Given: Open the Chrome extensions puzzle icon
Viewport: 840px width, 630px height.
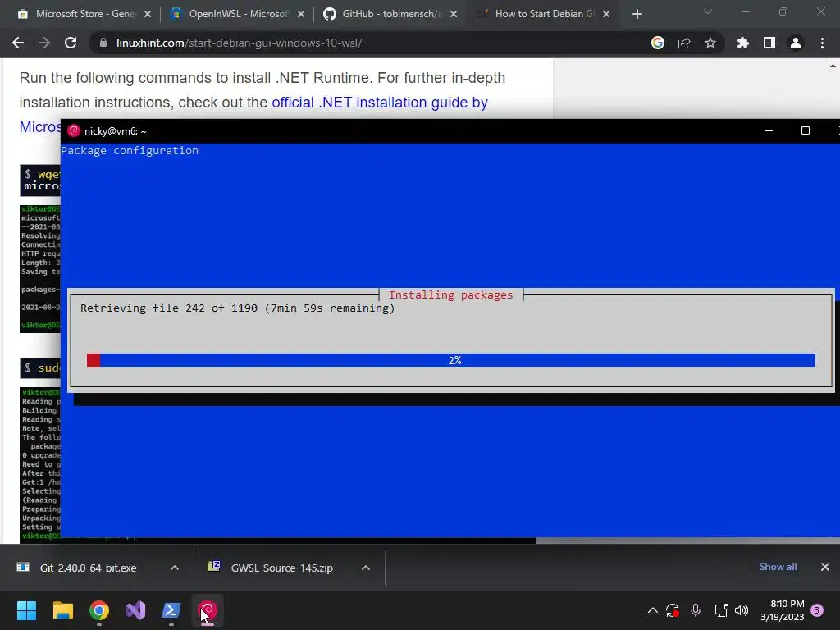Looking at the screenshot, I should pos(743,43).
